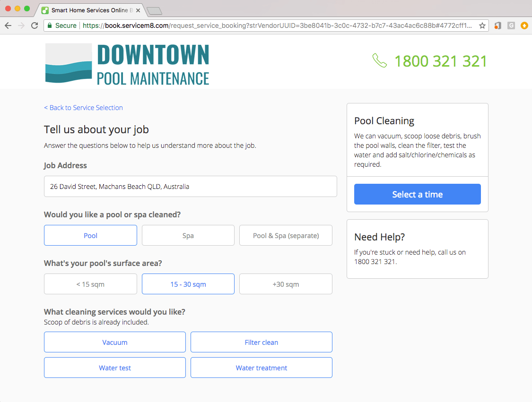Close the Smart Home Services tab
532x402 pixels.
coord(138,10)
